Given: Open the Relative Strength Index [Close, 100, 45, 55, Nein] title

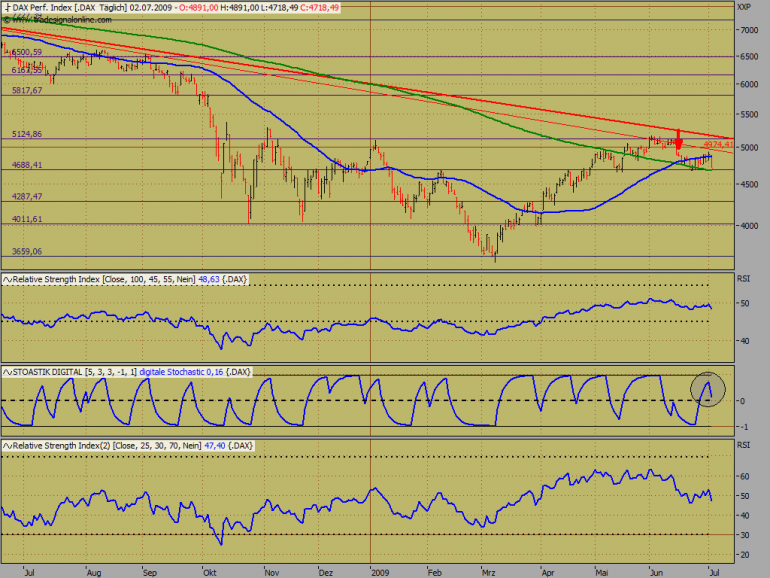Looking at the screenshot, I should [104, 279].
